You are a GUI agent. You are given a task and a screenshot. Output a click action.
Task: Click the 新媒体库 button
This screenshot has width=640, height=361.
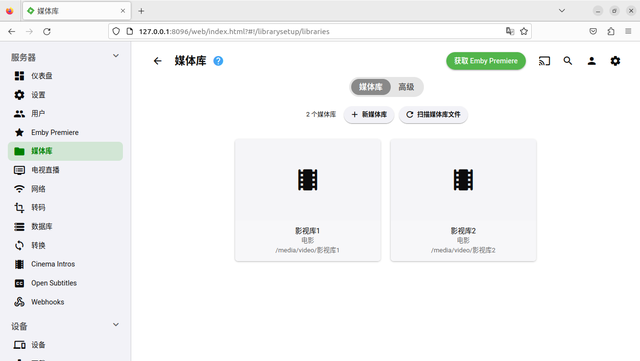tap(369, 115)
